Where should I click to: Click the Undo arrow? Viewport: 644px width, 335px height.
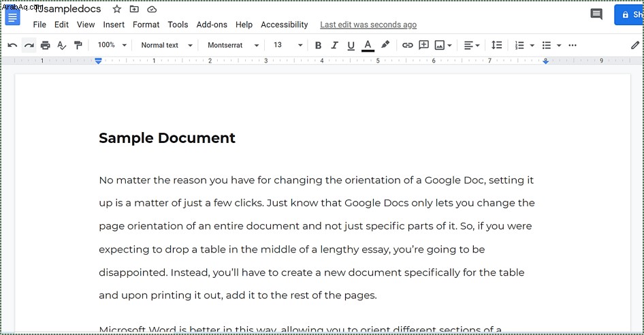click(x=12, y=45)
